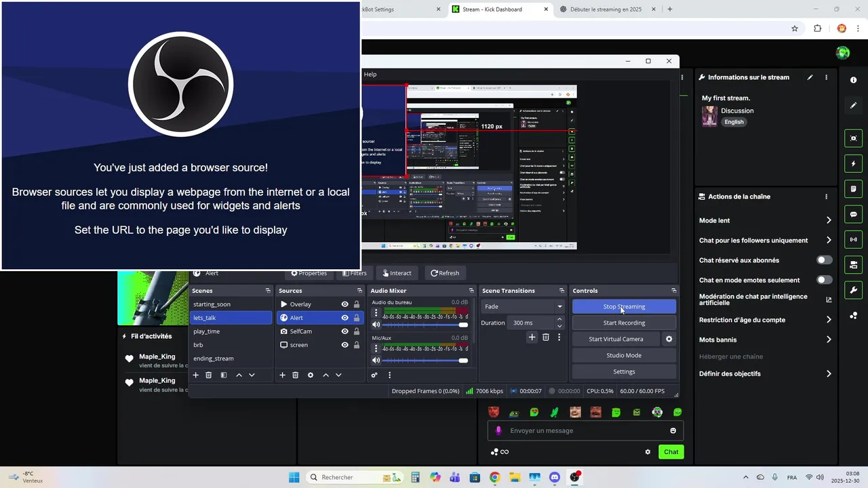The width and height of the screenshot is (868, 488).
Task: Open emoji picker in chat field
Action: pyautogui.click(x=673, y=430)
